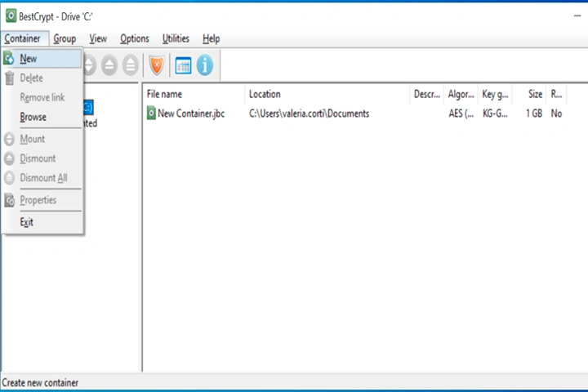Screen dimensions: 588x392
Task: Click the Descr... column header
Action: point(427,94)
